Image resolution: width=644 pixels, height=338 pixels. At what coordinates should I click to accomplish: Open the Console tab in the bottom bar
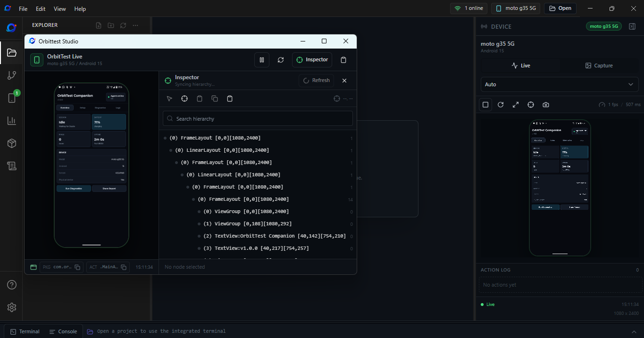coord(63,331)
